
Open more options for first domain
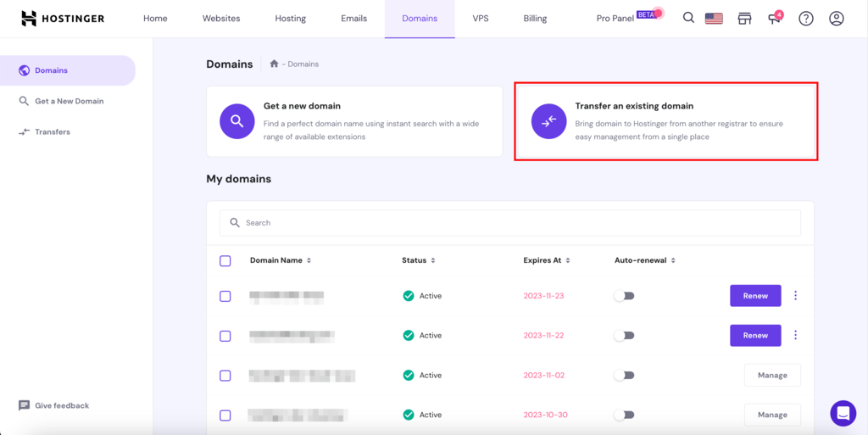point(795,296)
